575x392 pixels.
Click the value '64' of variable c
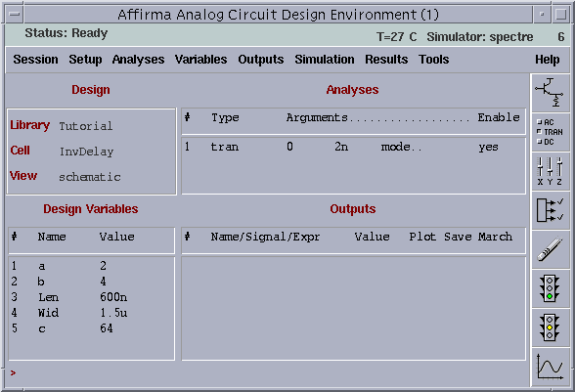[107, 328]
